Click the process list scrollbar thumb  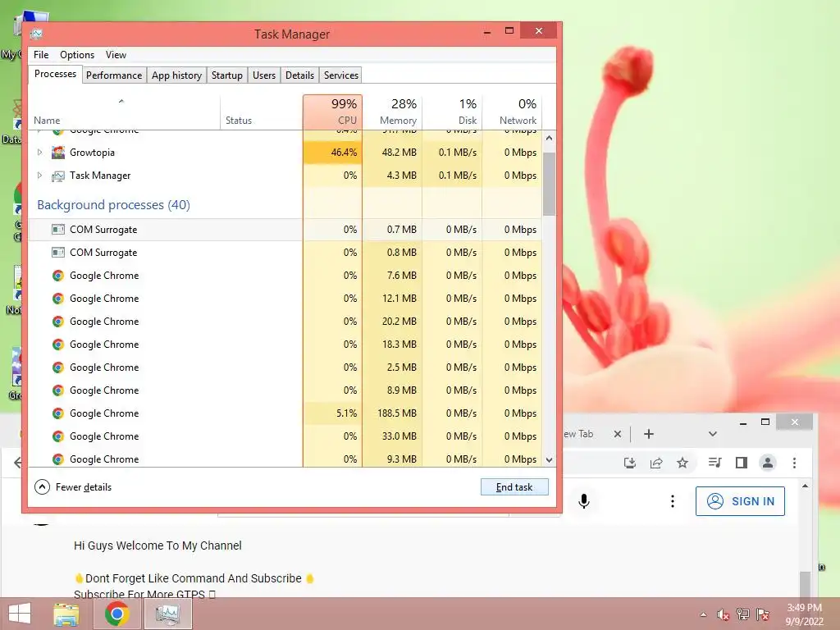tap(549, 184)
